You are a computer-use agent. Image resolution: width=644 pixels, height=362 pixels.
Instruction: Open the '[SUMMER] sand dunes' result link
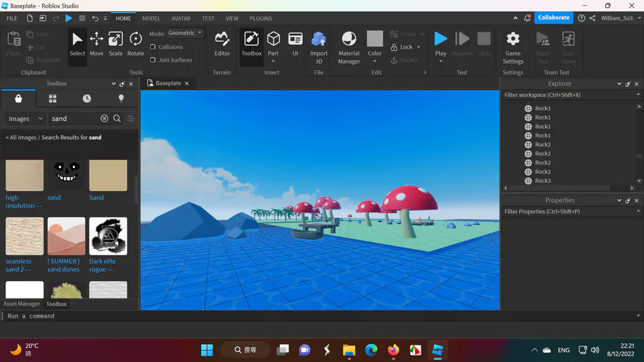click(x=63, y=265)
